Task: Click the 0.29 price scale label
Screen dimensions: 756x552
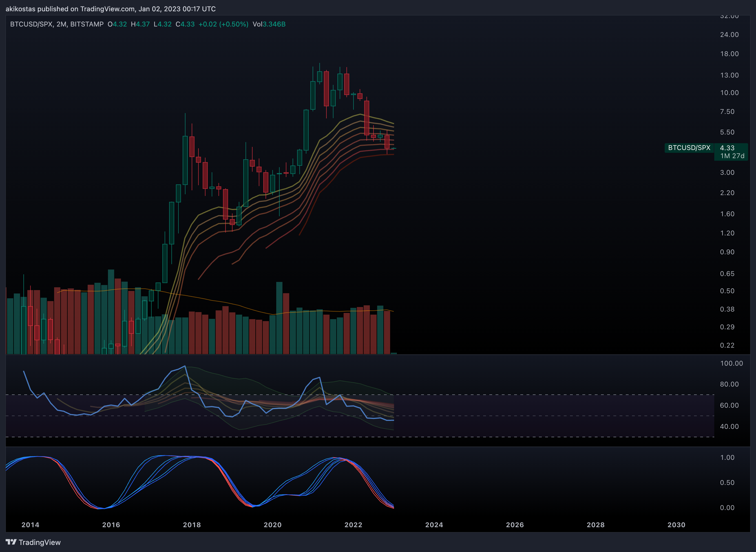Action: [727, 327]
